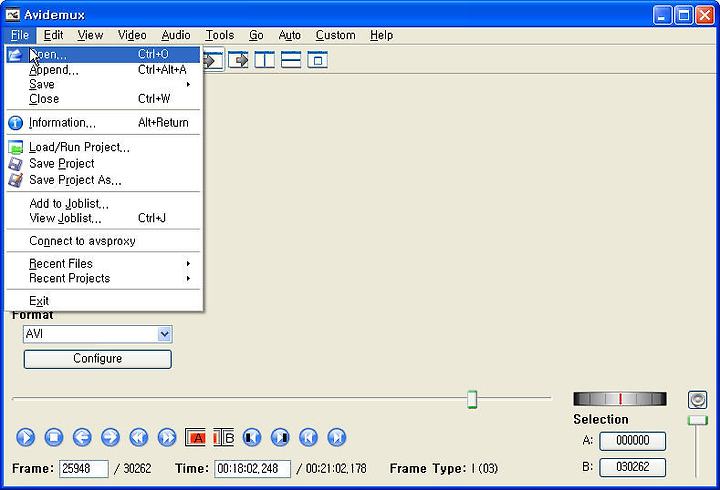Screen dimensions: 720x490
Task: Open the Audio menu
Action: [175, 35]
